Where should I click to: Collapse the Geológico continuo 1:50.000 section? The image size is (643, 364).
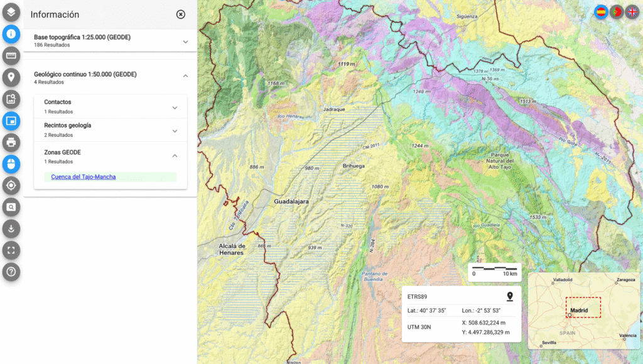[185, 75]
